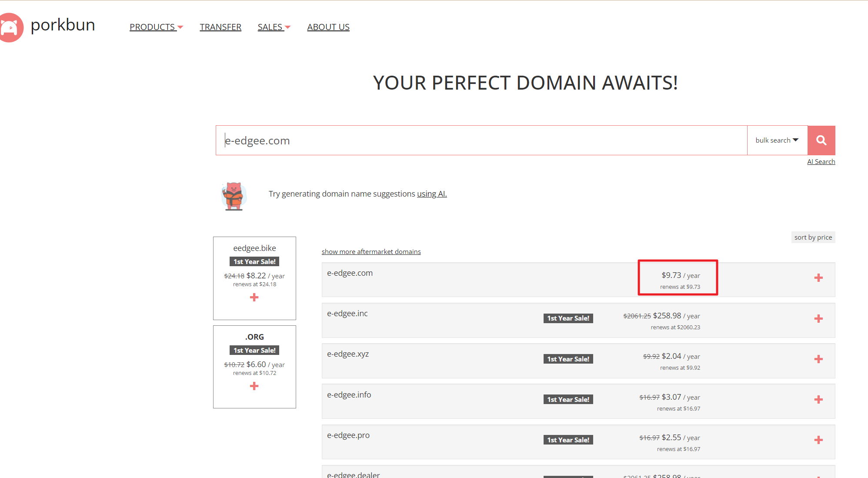Viewport: 868px width, 478px height.
Task: Go to the TRANSFER menu item
Action: tap(220, 27)
